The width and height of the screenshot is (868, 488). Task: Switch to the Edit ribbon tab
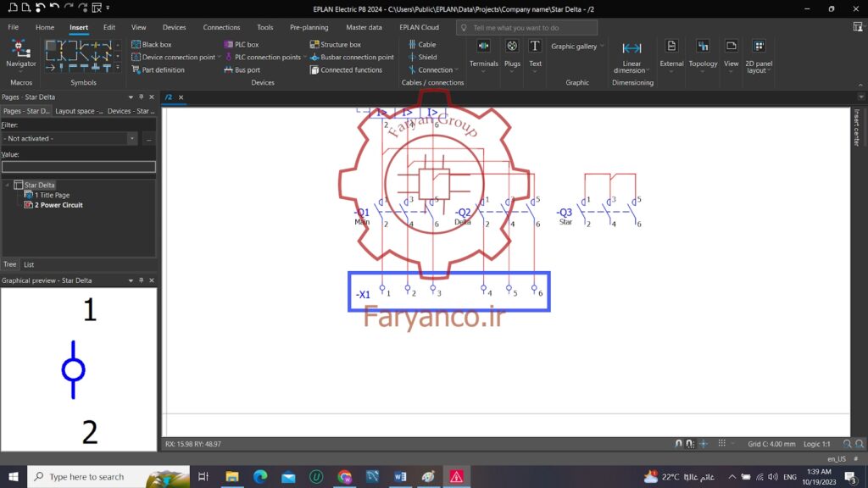click(x=109, y=27)
